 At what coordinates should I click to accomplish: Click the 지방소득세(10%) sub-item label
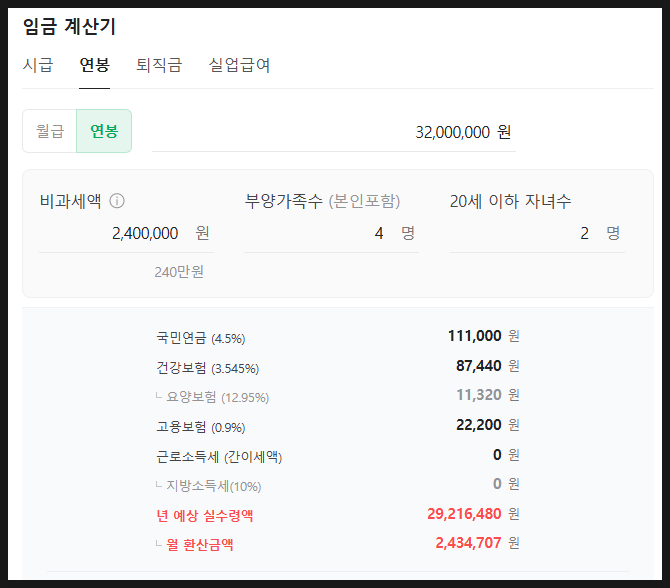(x=213, y=486)
